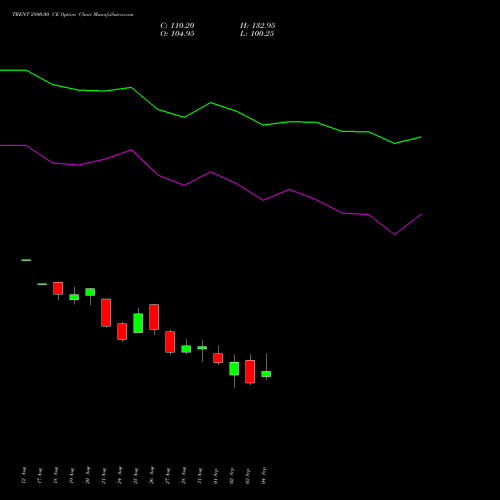Click the red candle above 18 Aug
The height and width of the screenshot is (500, 500).
[x=58, y=288]
